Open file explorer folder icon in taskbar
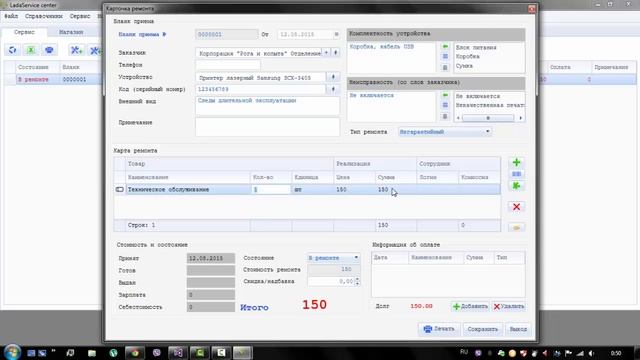This screenshot has width=640, height=360. click(x=92, y=353)
